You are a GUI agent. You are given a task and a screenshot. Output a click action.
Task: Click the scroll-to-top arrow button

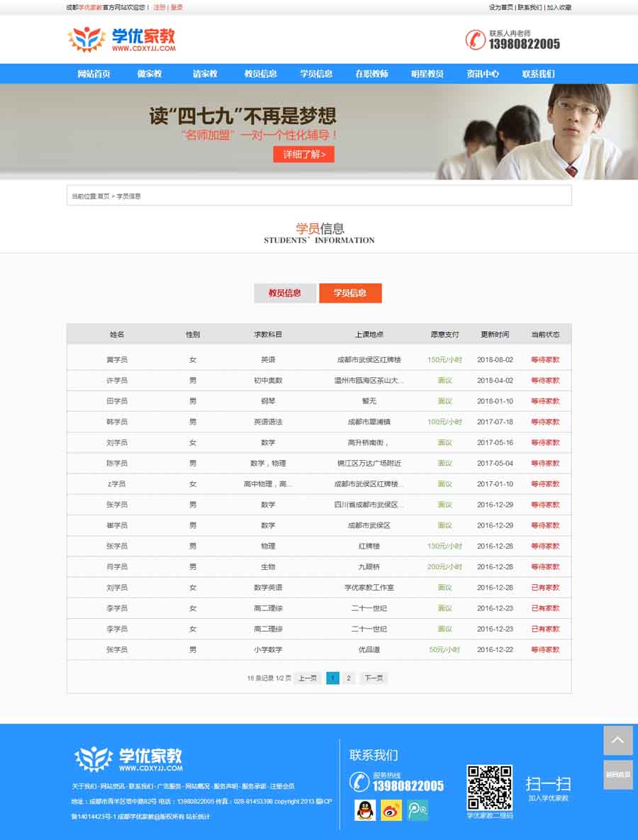tap(617, 740)
